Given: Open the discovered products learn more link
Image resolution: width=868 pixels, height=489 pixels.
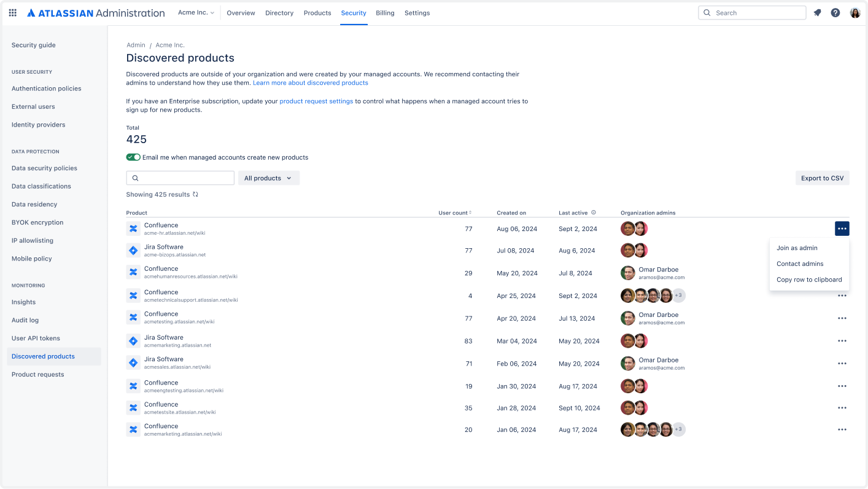Looking at the screenshot, I should 310,82.
